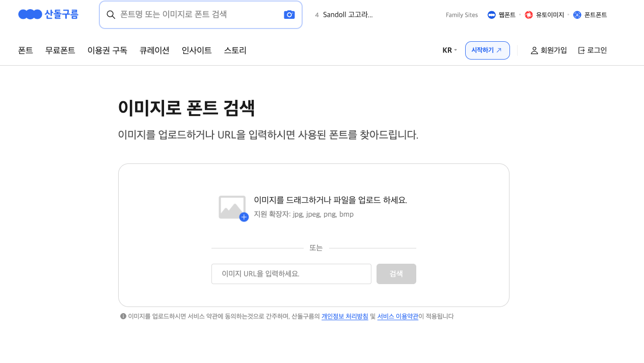
Task: Click the info icon before the terms notice
Action: [x=123, y=316]
